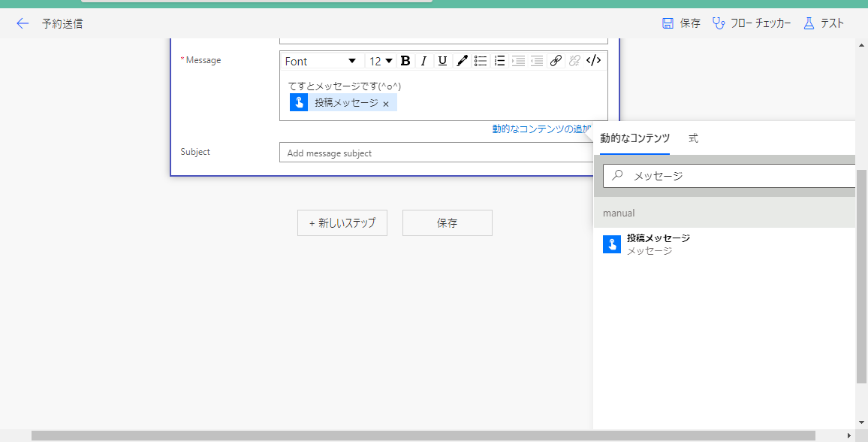Image resolution: width=868 pixels, height=442 pixels.
Task: Switch to HTML code view
Action: click(593, 61)
